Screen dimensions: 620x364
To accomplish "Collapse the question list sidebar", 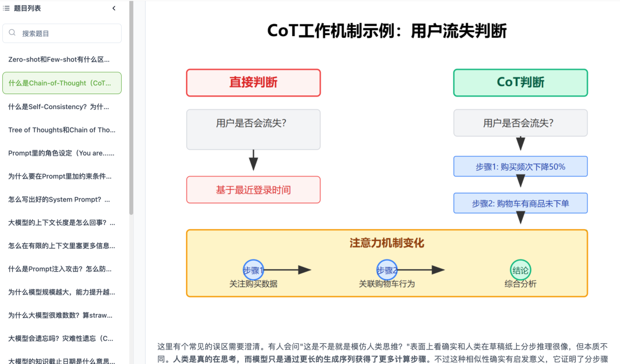I will (114, 8).
